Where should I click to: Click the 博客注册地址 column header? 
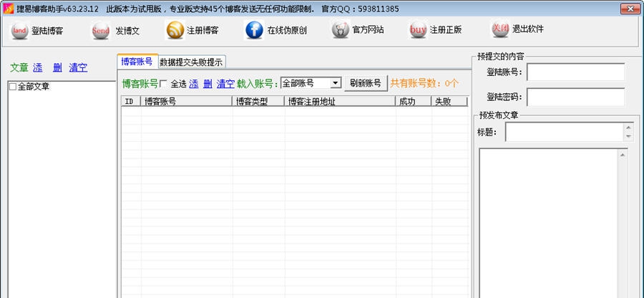click(x=340, y=101)
